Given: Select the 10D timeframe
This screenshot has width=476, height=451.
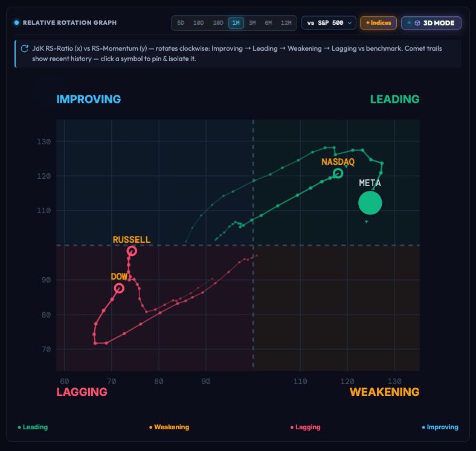Looking at the screenshot, I should click(199, 23).
